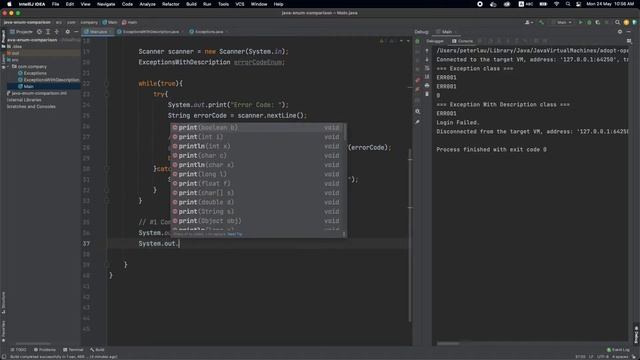Click External Libraries node
640x360 pixels.
click(x=24, y=100)
